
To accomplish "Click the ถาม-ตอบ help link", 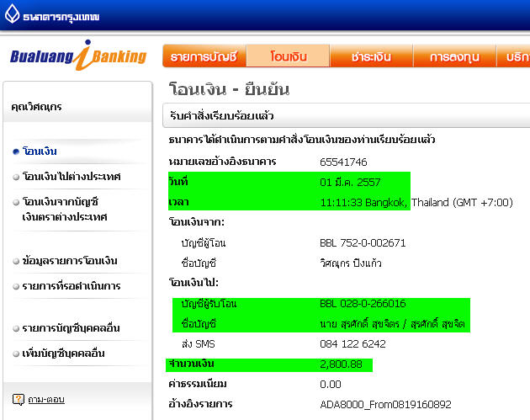I will tap(46, 399).
